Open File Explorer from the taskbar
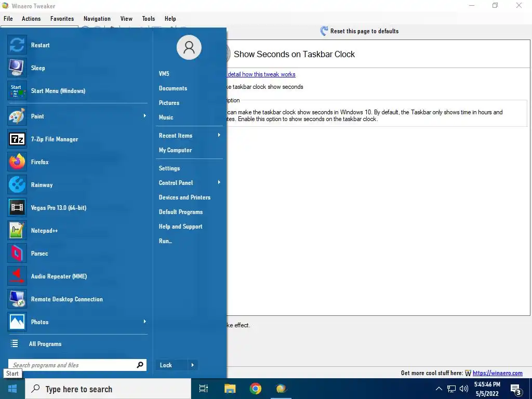532x399 pixels. 230,389
